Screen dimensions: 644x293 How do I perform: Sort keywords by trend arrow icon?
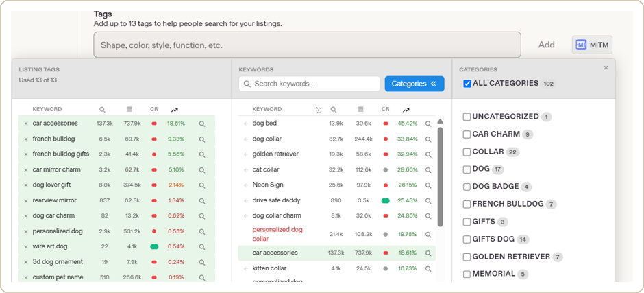click(x=406, y=110)
